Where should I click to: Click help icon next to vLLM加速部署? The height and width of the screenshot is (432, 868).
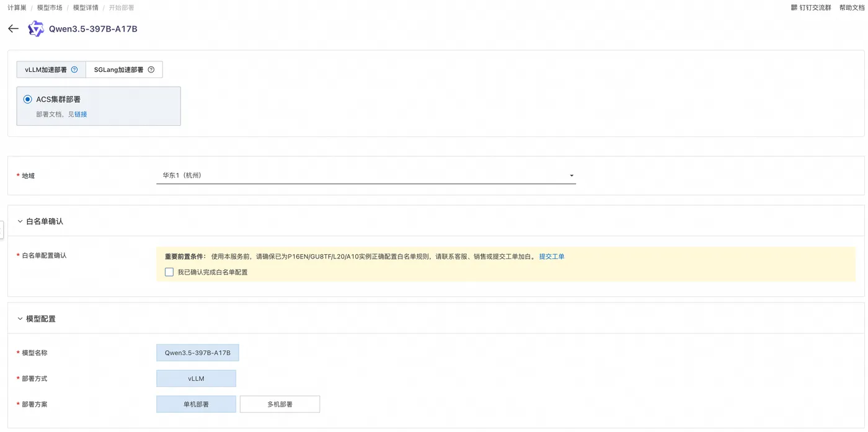tap(74, 70)
